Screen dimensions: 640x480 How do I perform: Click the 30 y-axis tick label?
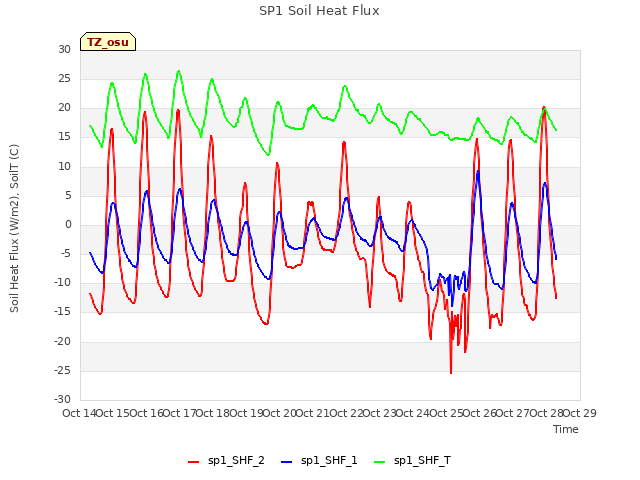coord(64,49)
